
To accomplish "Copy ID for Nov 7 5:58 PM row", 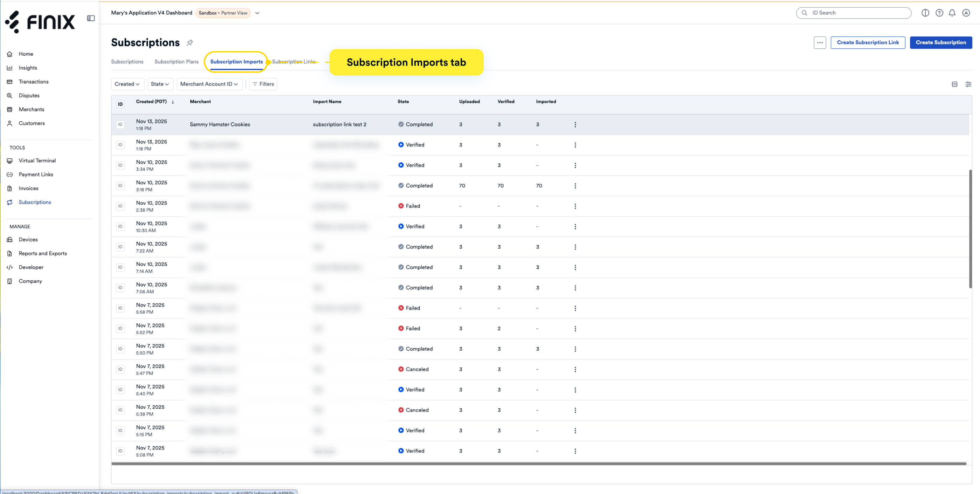I will pyautogui.click(x=120, y=308).
